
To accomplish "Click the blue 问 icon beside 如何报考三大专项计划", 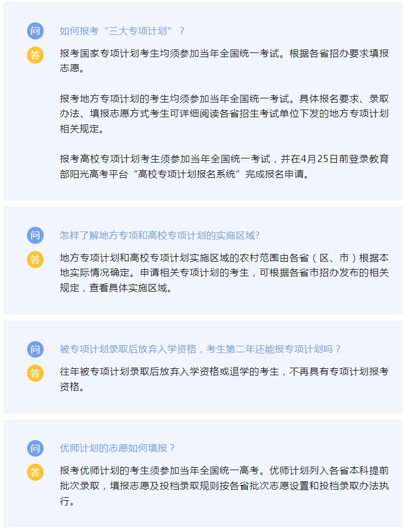I will tap(35, 31).
